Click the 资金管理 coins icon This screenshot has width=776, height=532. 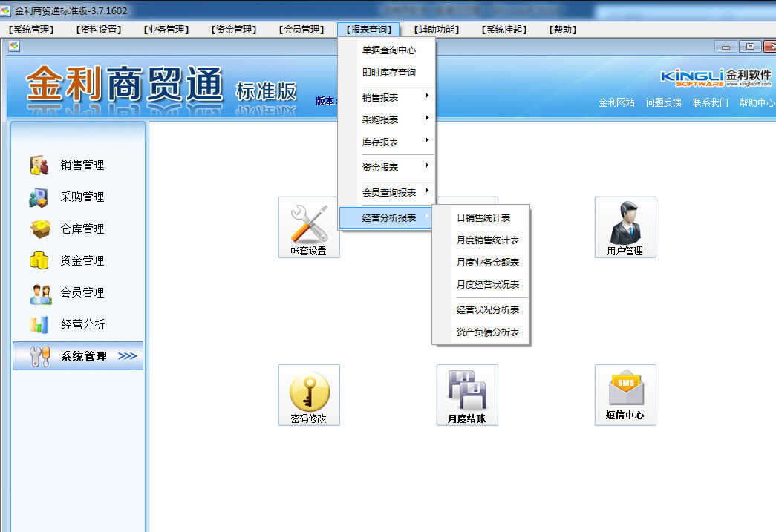(39, 260)
